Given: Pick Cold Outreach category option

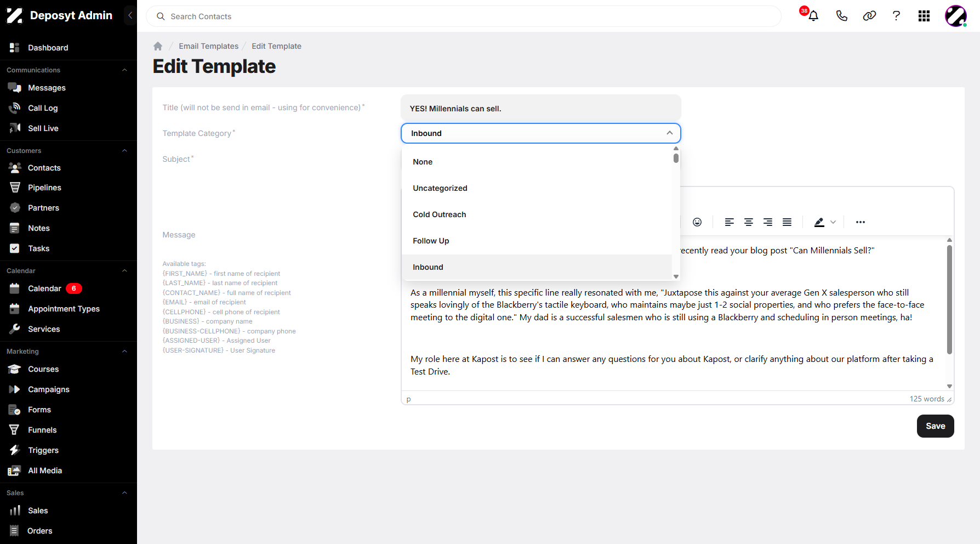Looking at the screenshot, I should [x=537, y=214].
